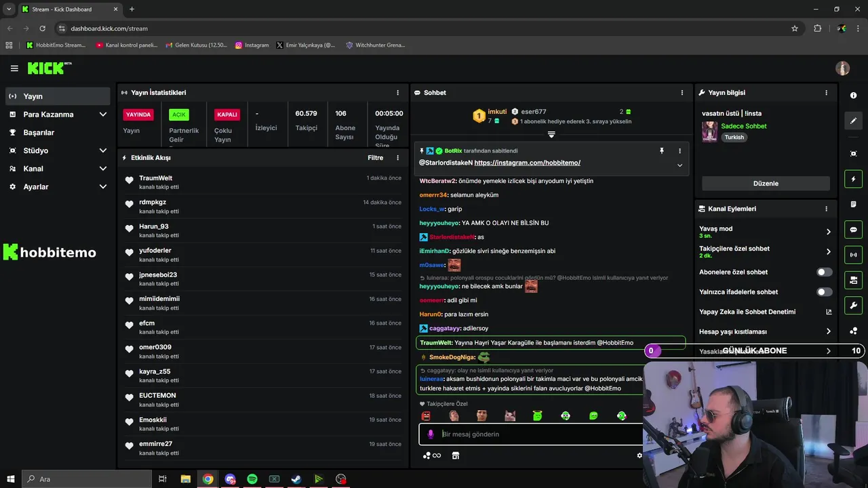Select Başarılar in left sidebar

[x=58, y=132]
